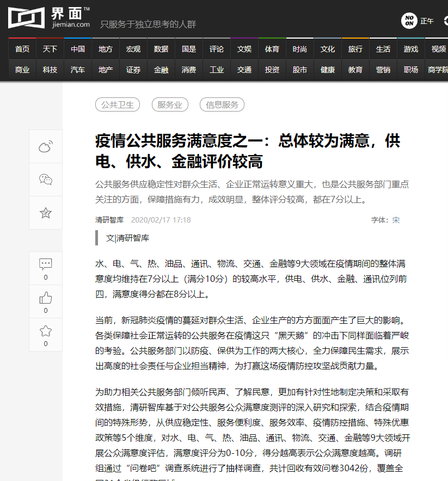Open 旅行 section
This screenshot has height=481, width=448.
click(x=355, y=49)
